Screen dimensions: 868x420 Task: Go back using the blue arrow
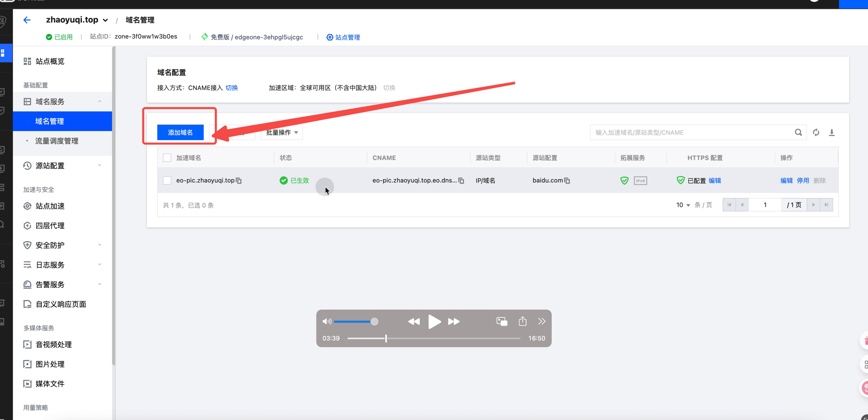27,20
